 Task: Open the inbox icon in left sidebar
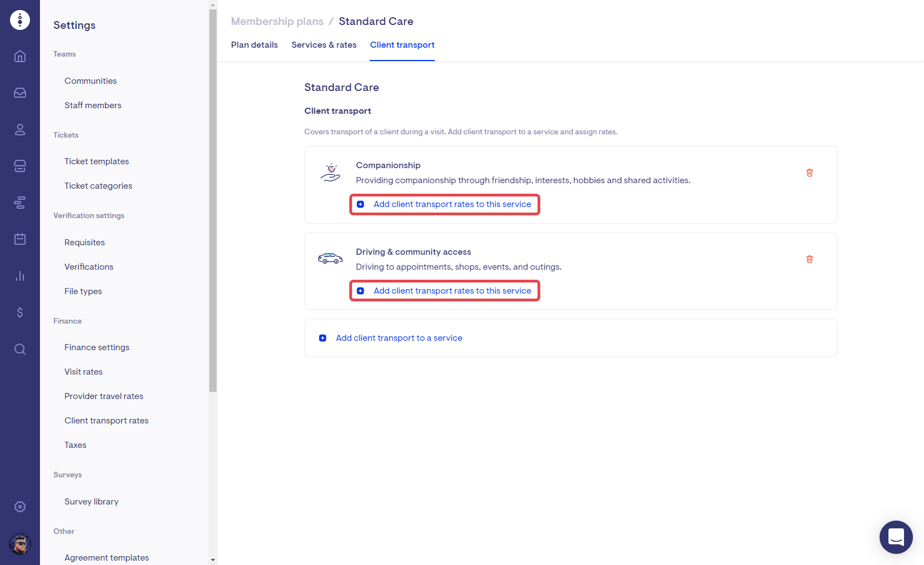(20, 93)
